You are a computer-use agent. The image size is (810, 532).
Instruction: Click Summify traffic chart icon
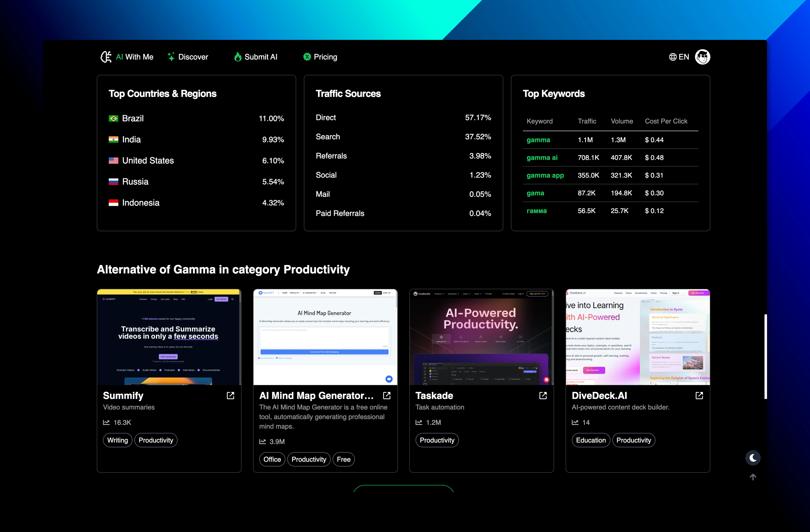click(x=107, y=422)
